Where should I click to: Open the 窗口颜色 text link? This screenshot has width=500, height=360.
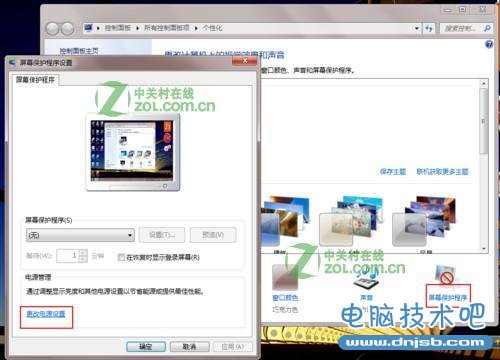(x=285, y=297)
